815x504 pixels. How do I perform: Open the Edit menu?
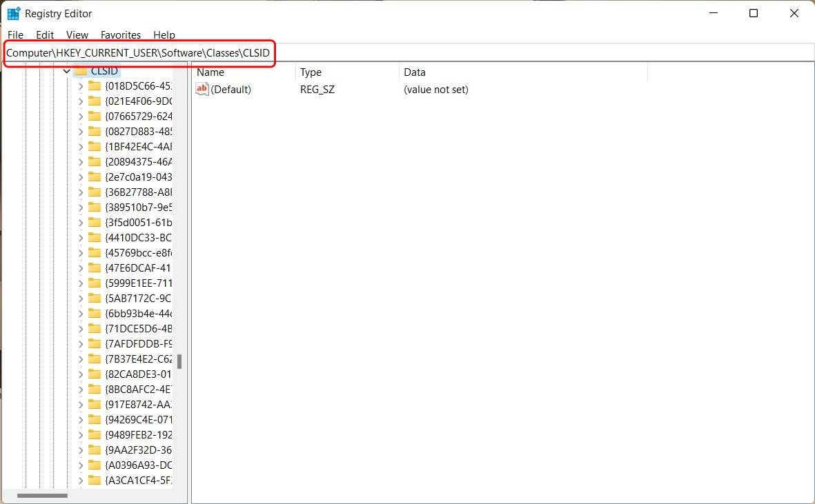point(44,34)
